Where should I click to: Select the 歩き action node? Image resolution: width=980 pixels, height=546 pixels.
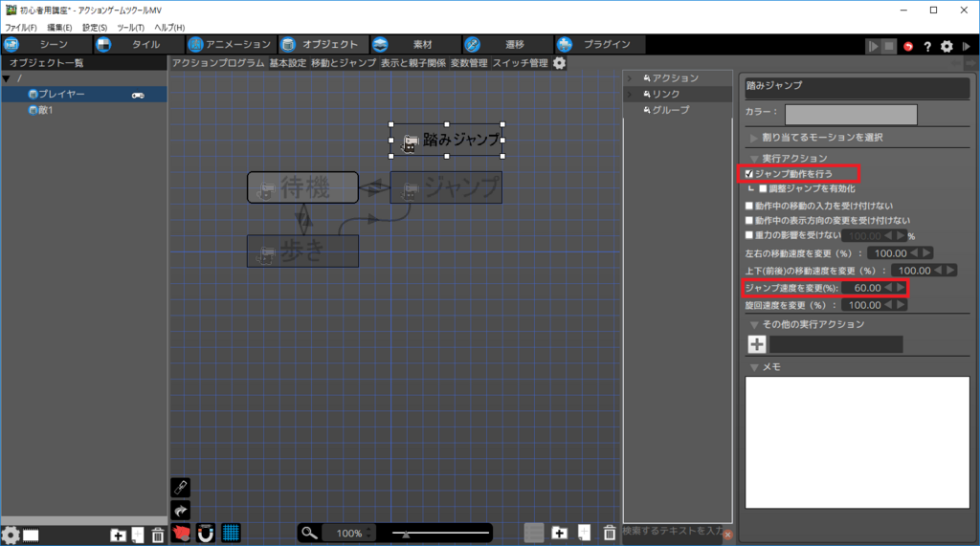click(302, 251)
